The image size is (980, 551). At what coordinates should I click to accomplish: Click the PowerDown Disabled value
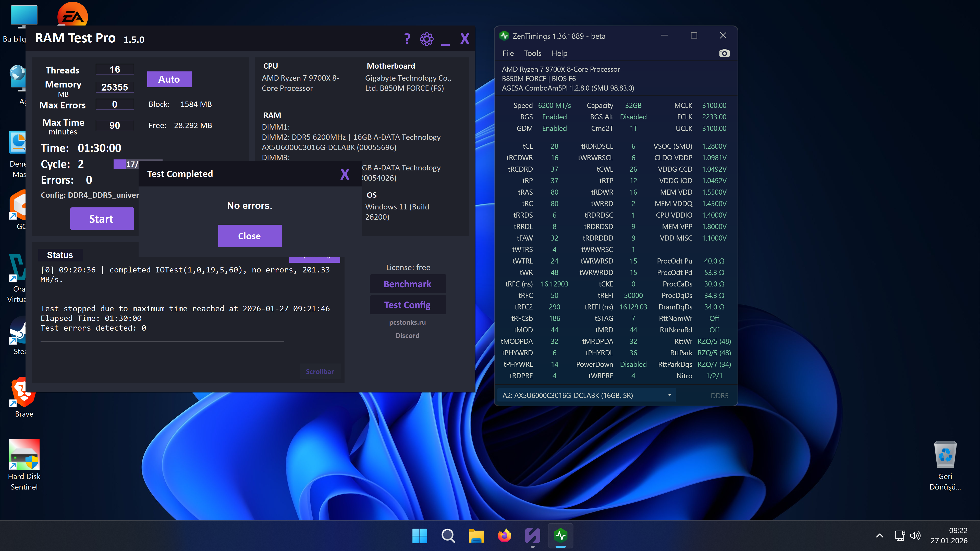point(633,364)
